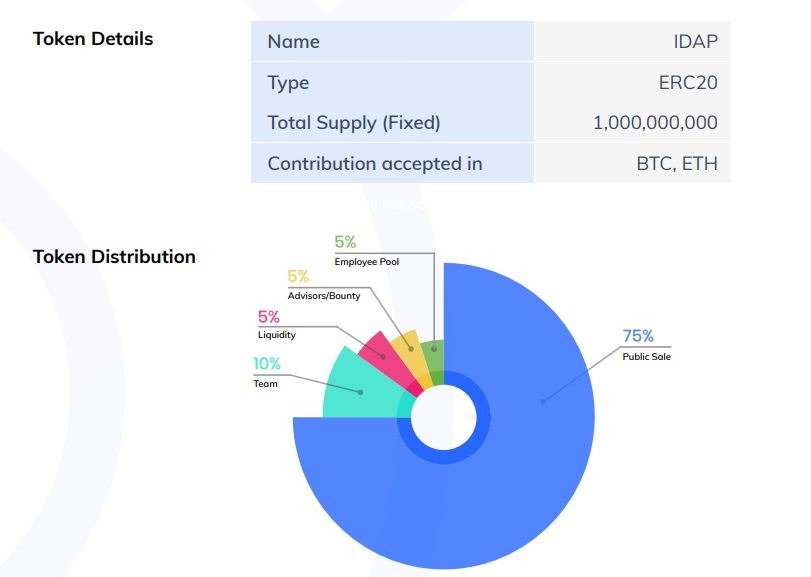The width and height of the screenshot is (811, 577).
Task: Click the Token Details heading
Action: [93, 39]
